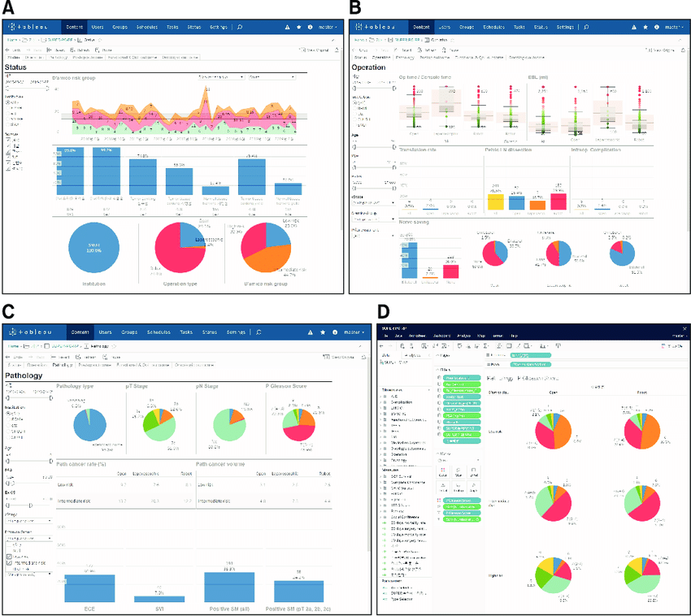This screenshot has width=691, height=616.
Task: Open the alerts triangle icon in panel A
Action: [287, 27]
